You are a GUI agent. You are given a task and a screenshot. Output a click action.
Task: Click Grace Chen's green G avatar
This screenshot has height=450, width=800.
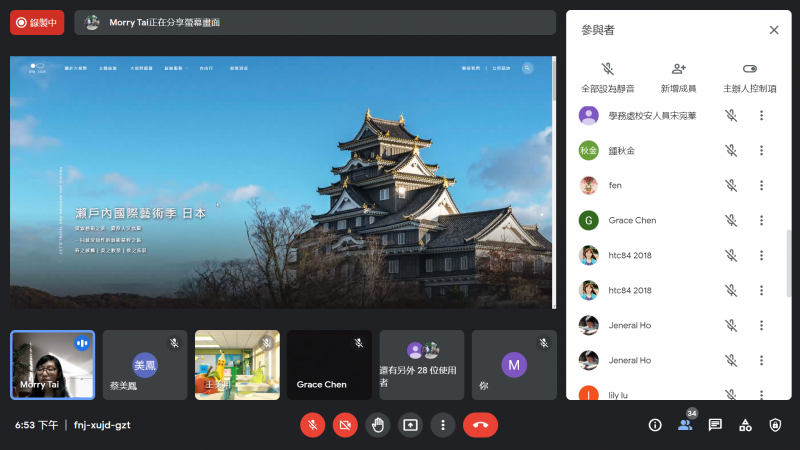pos(589,220)
